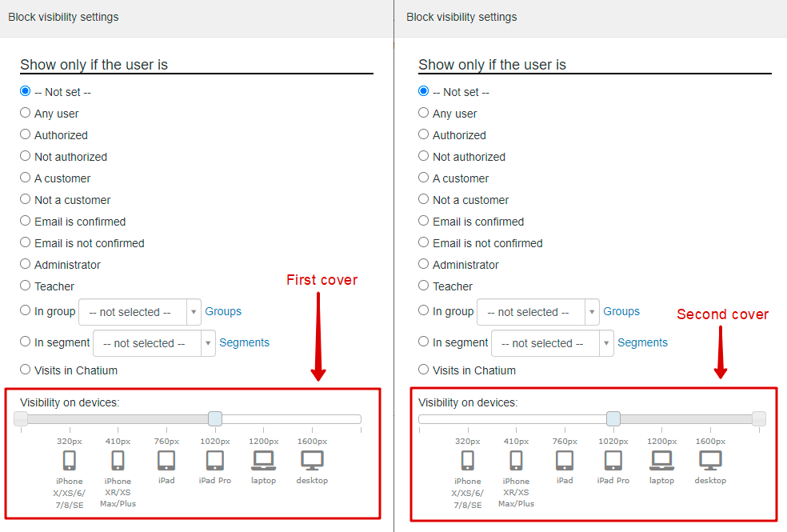Click the iPhone X/XS icon in the left panel

tap(70, 460)
